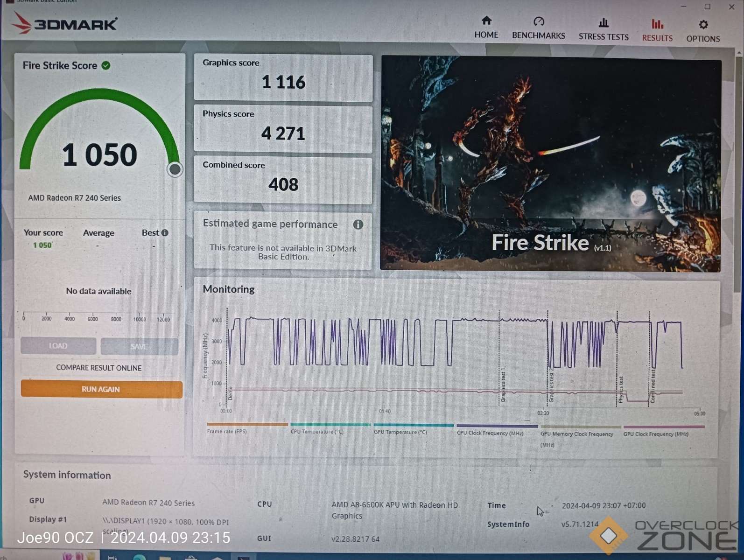Click the LOAD button
This screenshot has width=744, height=560.
pyautogui.click(x=58, y=346)
